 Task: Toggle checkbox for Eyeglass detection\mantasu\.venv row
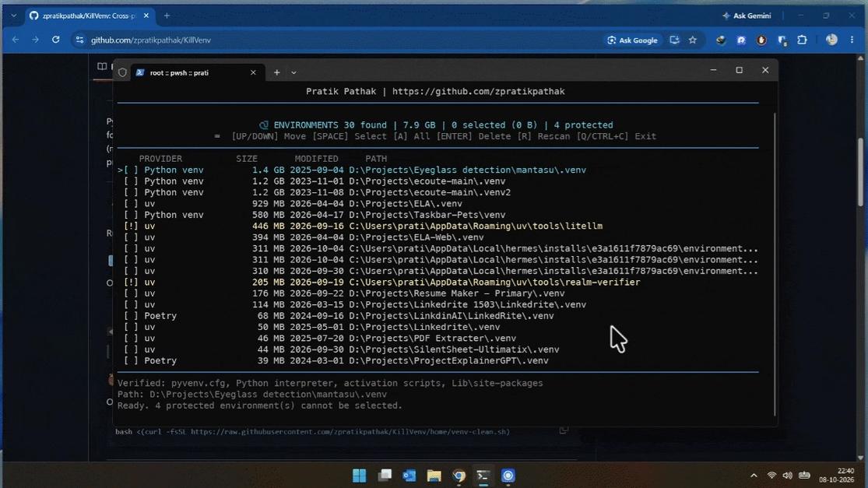pyautogui.click(x=131, y=170)
